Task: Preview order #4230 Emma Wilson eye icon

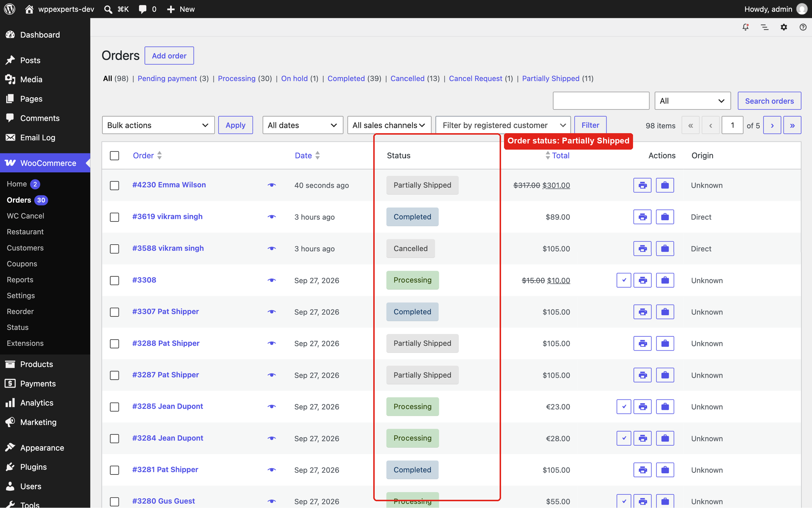Action: pyautogui.click(x=272, y=185)
